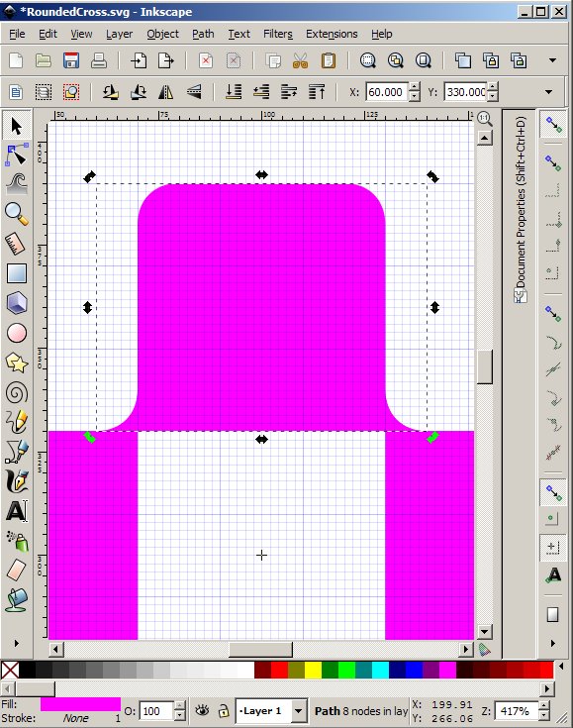This screenshot has height=728, width=573.
Task: Select the Ellipse circle tool
Action: point(17,333)
